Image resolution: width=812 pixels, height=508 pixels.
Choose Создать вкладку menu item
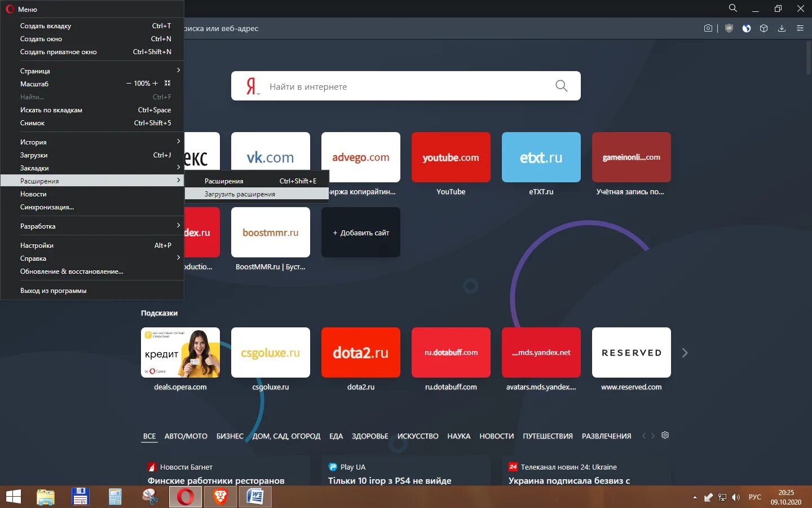point(92,25)
